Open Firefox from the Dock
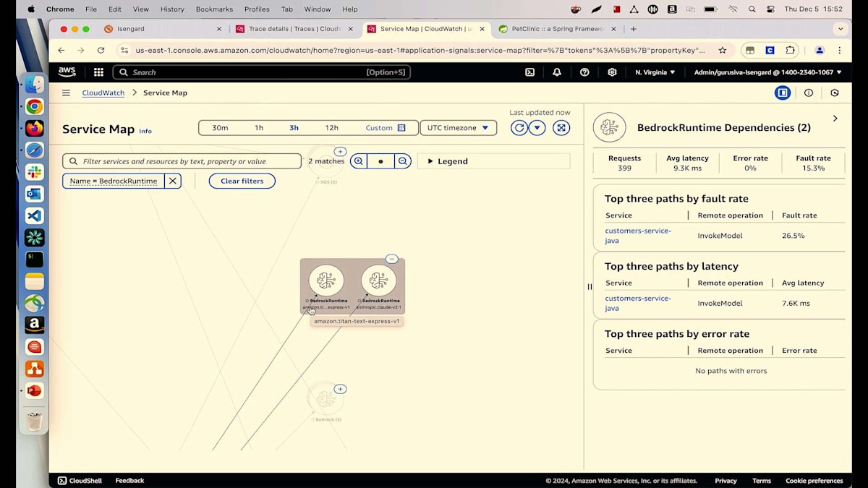Image resolution: width=868 pixels, height=488 pixels. tap(34, 129)
